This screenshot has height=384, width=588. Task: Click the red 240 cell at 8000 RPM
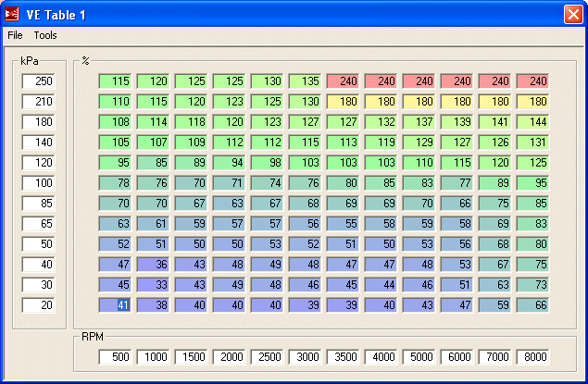pyautogui.click(x=533, y=81)
